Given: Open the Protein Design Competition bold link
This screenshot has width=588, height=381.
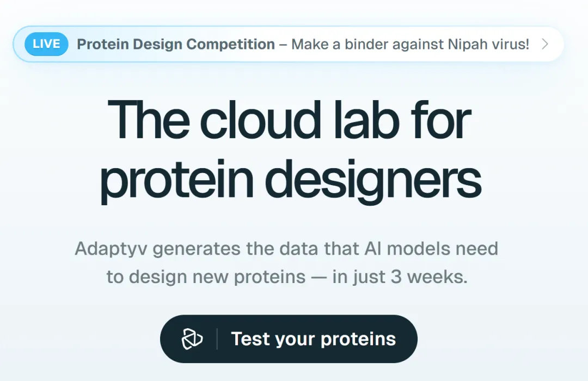Looking at the screenshot, I should [x=176, y=44].
